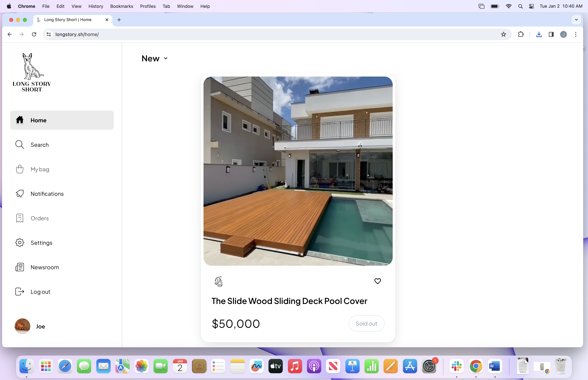The width and height of the screenshot is (588, 380).
Task: Open the Orders page
Action: click(39, 218)
